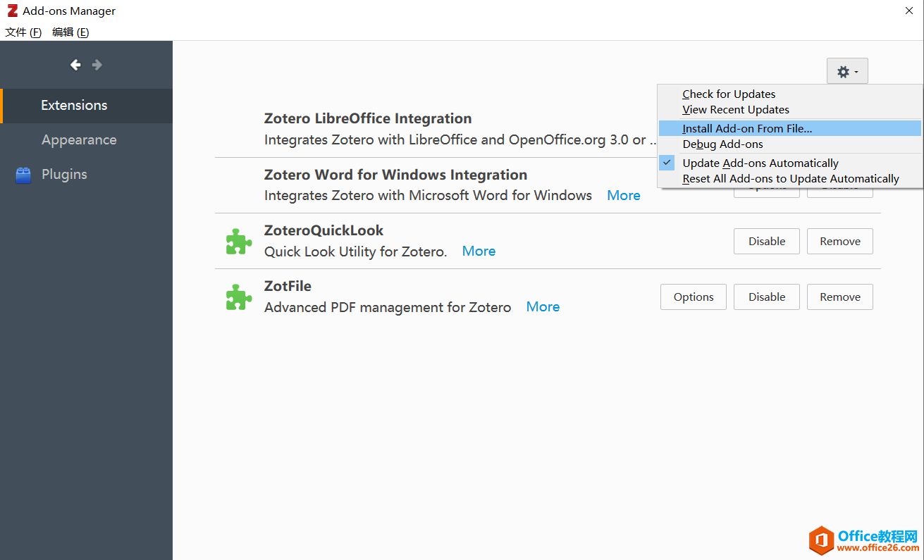
Task: Click the ZoteroQuickLook puzzle piece icon
Action: pyautogui.click(x=238, y=241)
